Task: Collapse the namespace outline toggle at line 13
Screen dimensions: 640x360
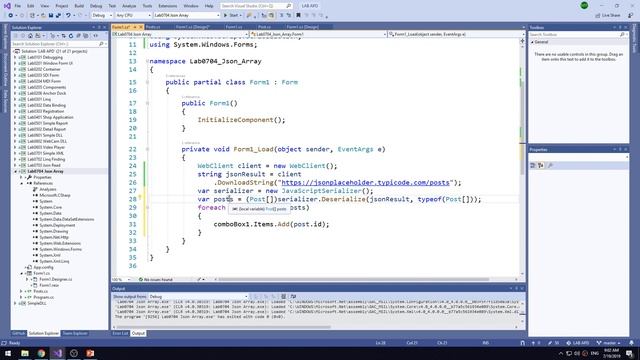Action: pos(147,61)
